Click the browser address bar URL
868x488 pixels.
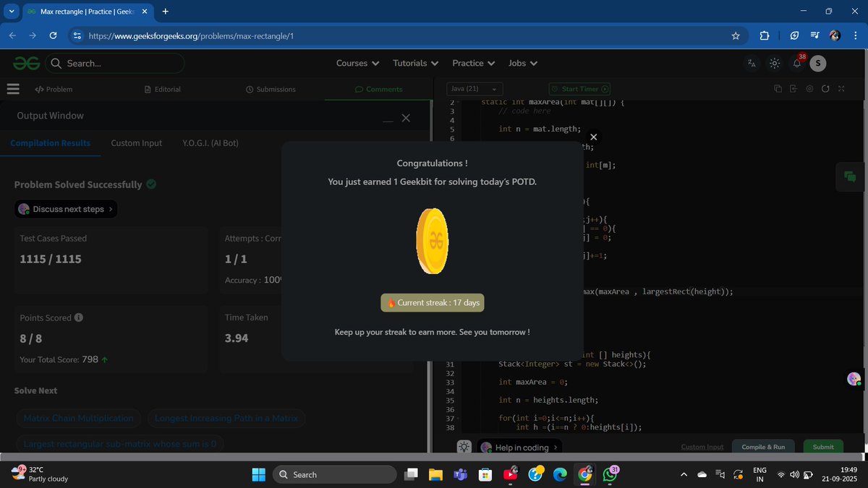[x=190, y=35]
